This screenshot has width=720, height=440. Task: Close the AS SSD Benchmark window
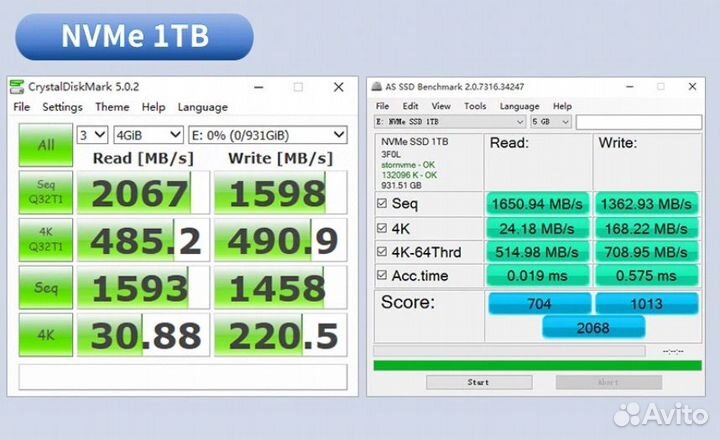[x=692, y=86]
